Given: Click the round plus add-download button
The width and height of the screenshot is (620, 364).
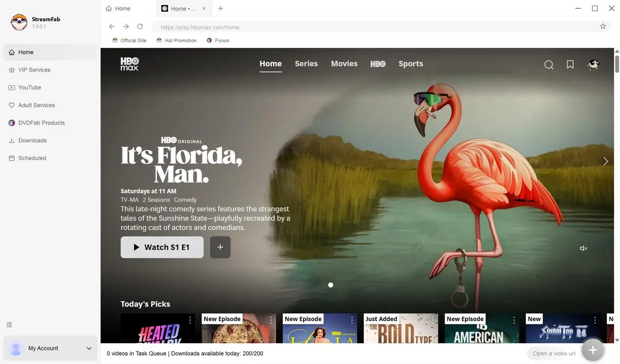Looking at the screenshot, I should click(x=593, y=350).
